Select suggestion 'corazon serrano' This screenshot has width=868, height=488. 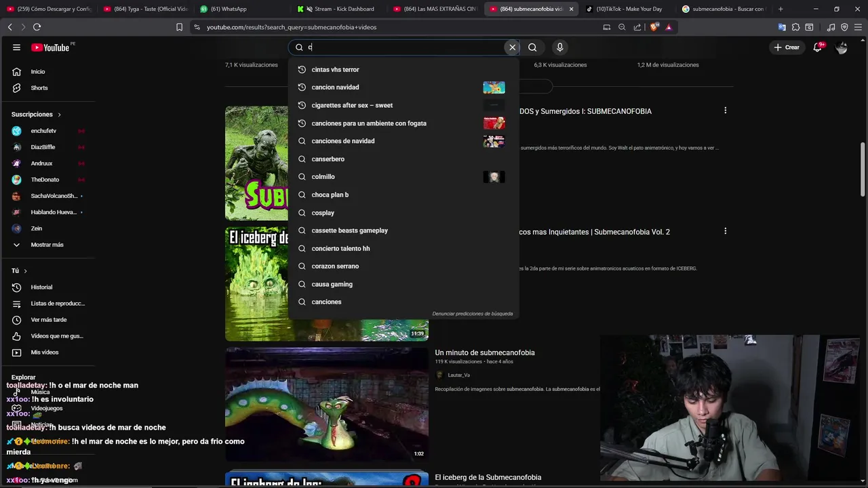pos(403,266)
